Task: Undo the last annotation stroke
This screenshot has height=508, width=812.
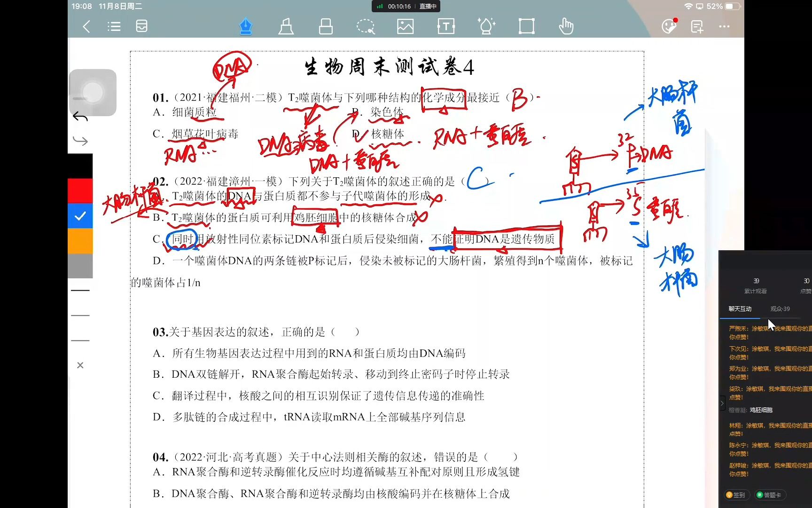Action: point(80,116)
